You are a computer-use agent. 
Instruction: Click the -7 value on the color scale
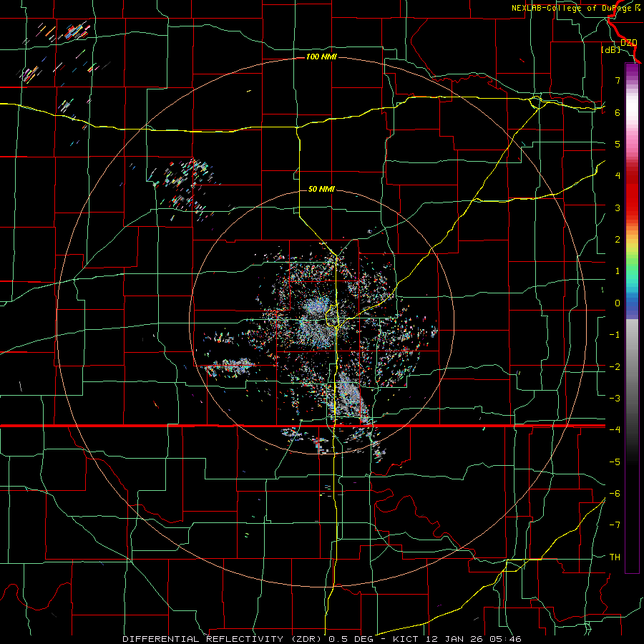coord(615,525)
